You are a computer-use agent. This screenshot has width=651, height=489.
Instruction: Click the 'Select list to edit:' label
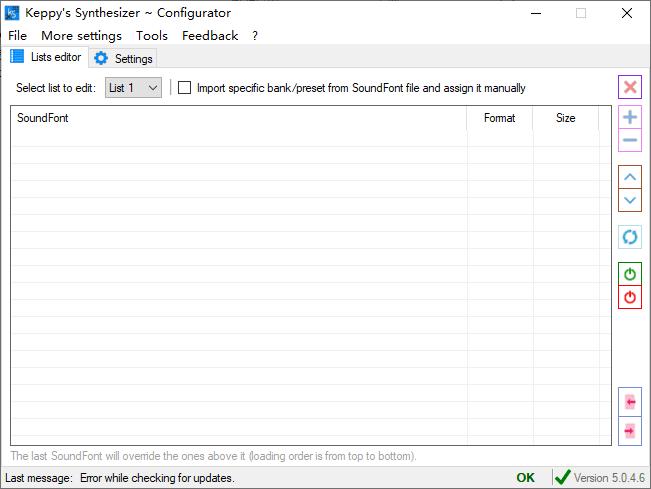[x=56, y=88]
